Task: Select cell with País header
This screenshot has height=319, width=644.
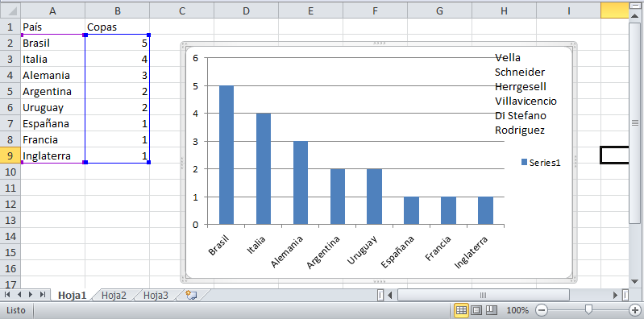Action: tap(52, 27)
